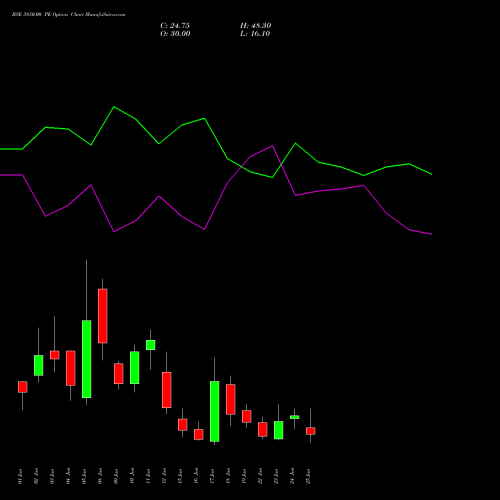
Task: Click the red candlestick above the 18 date
Action: click(231, 400)
